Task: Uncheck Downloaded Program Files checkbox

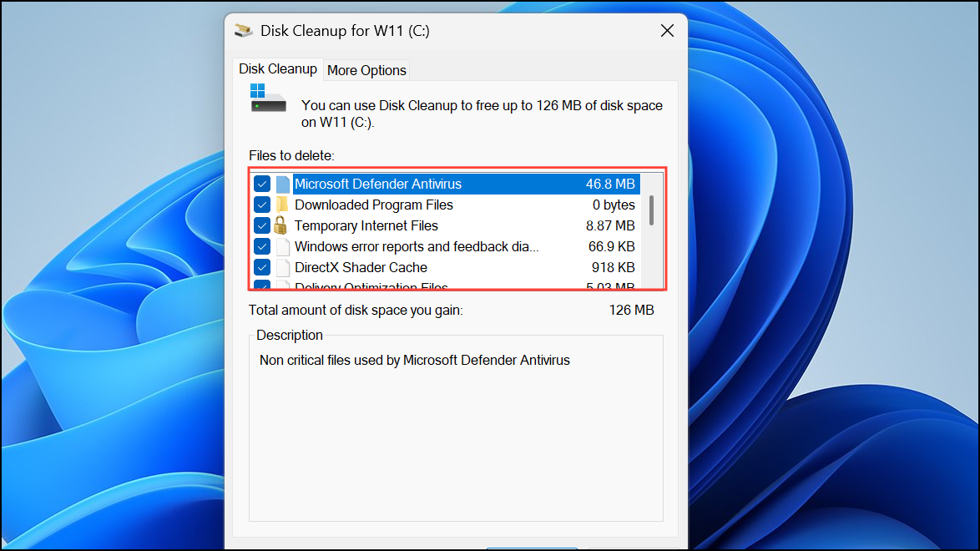Action: [x=262, y=205]
